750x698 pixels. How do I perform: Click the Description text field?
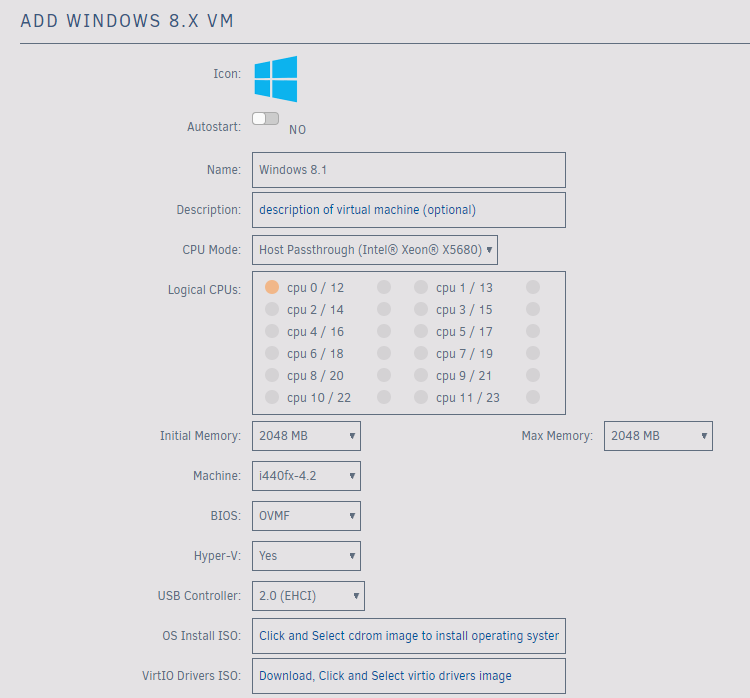pos(408,210)
